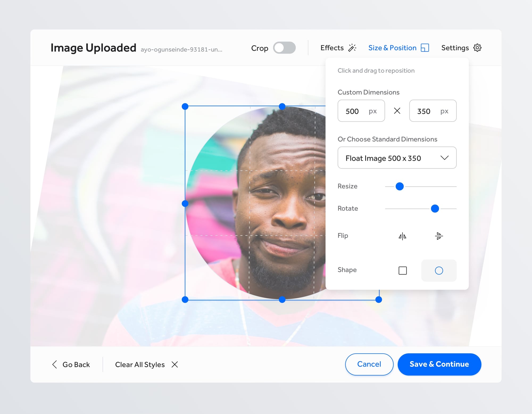Click the Rotate slider handle

pyautogui.click(x=435, y=209)
